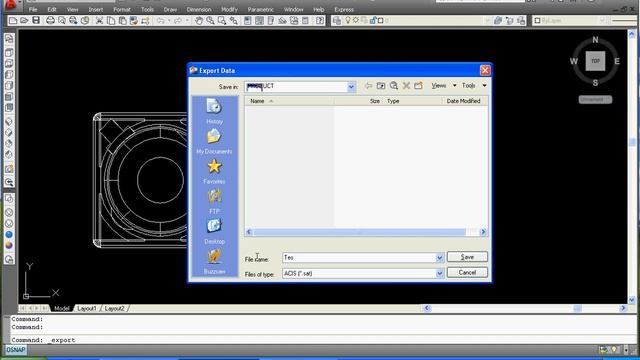
Task: Toggle the layer lock padlock icon
Action: pyautogui.click(x=373, y=20)
